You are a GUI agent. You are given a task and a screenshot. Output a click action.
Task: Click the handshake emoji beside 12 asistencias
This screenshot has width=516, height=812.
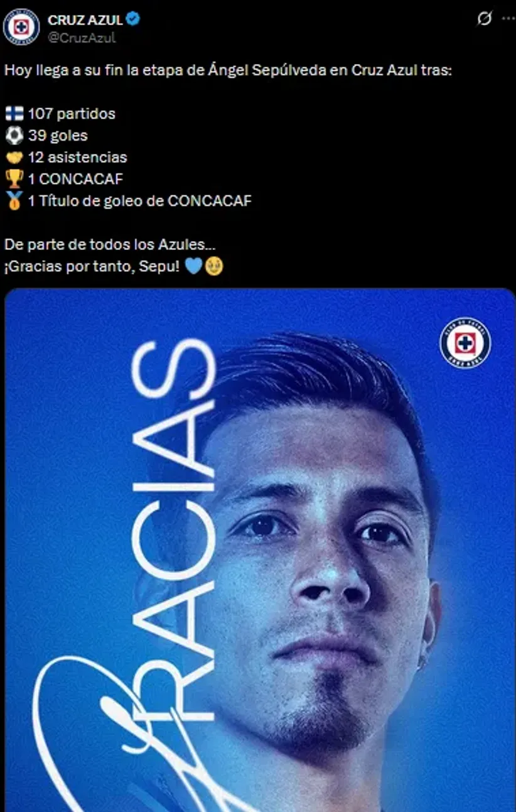point(14,157)
